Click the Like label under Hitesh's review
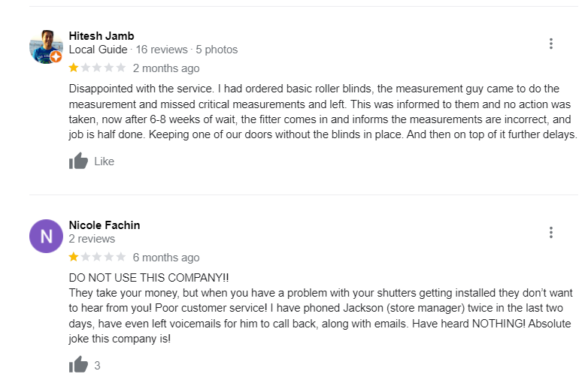The width and height of the screenshot is (588, 377). [x=105, y=161]
